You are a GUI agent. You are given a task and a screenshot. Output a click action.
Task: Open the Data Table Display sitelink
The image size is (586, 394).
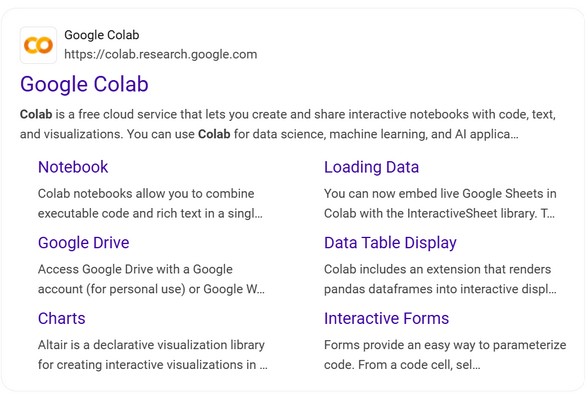coord(390,243)
